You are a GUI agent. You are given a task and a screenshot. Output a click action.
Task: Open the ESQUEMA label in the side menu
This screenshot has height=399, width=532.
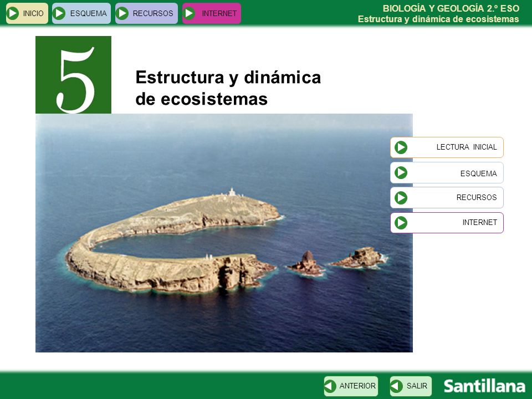(x=478, y=173)
